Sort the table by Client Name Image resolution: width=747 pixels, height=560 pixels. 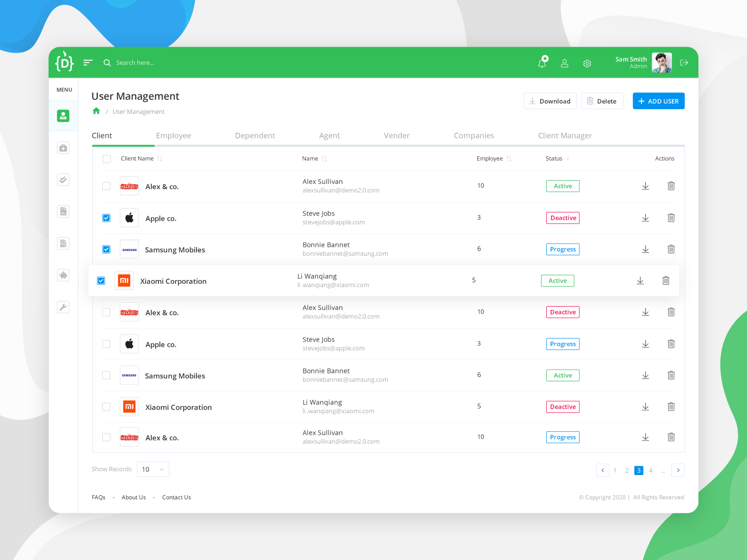159,158
